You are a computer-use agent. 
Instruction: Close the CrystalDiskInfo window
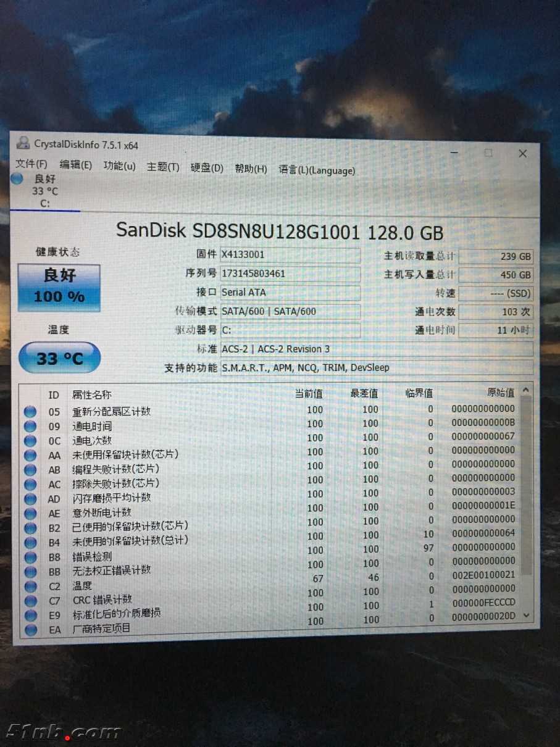click(x=522, y=154)
